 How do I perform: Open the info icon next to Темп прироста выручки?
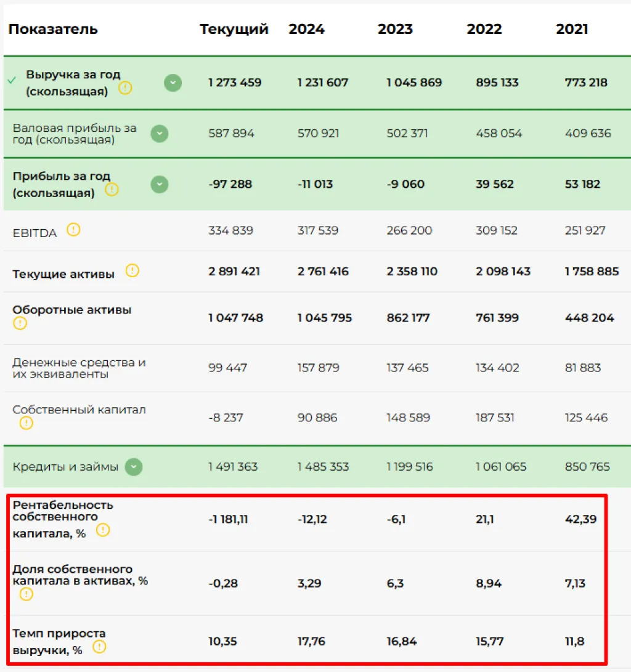click(x=99, y=647)
